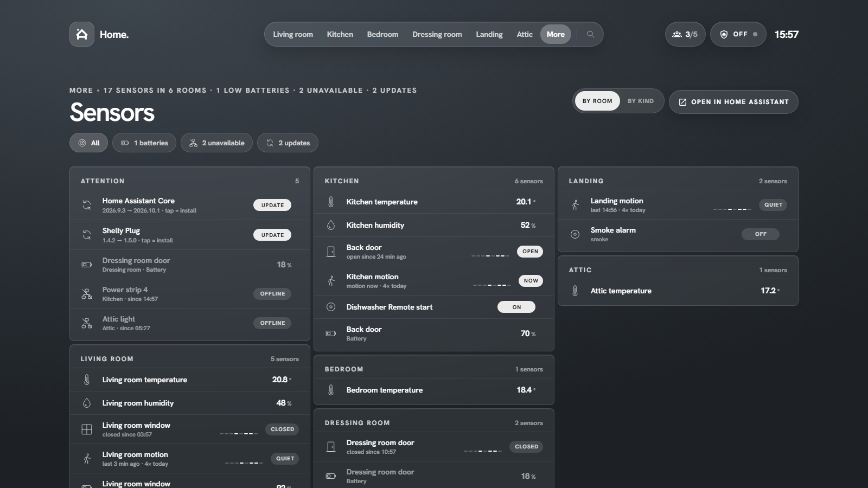Open the Living room tab
The width and height of the screenshot is (868, 488).
[293, 34]
